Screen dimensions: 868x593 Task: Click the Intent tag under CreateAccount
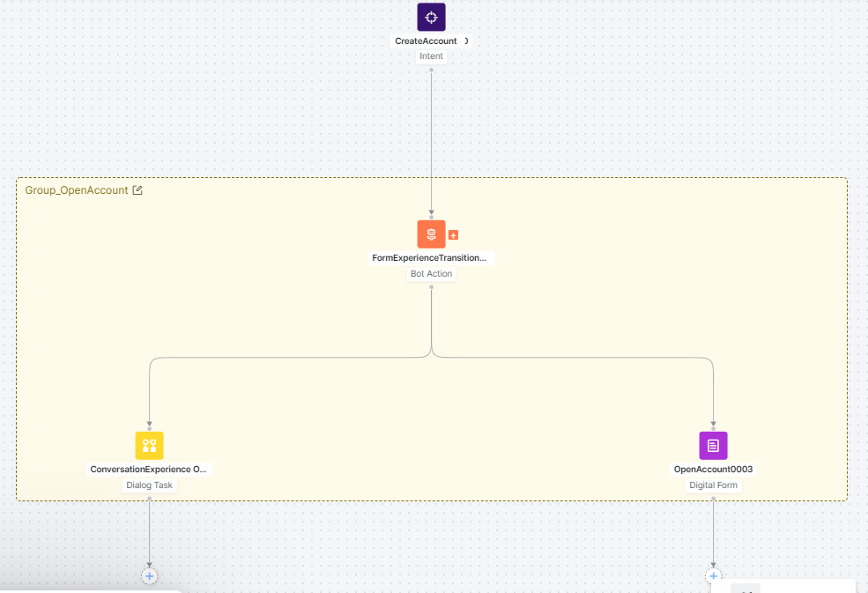[x=431, y=56]
